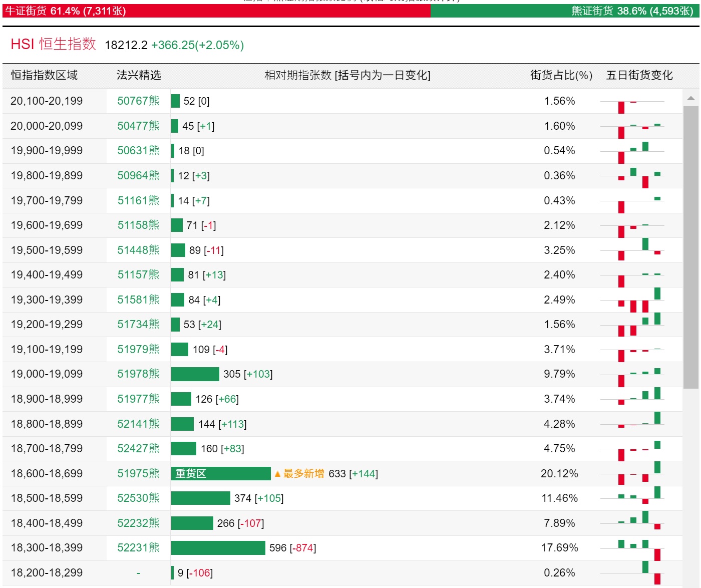Image resolution: width=701 pixels, height=588 pixels.
Task: Click the 109 [-4] value
Action: click(210, 350)
